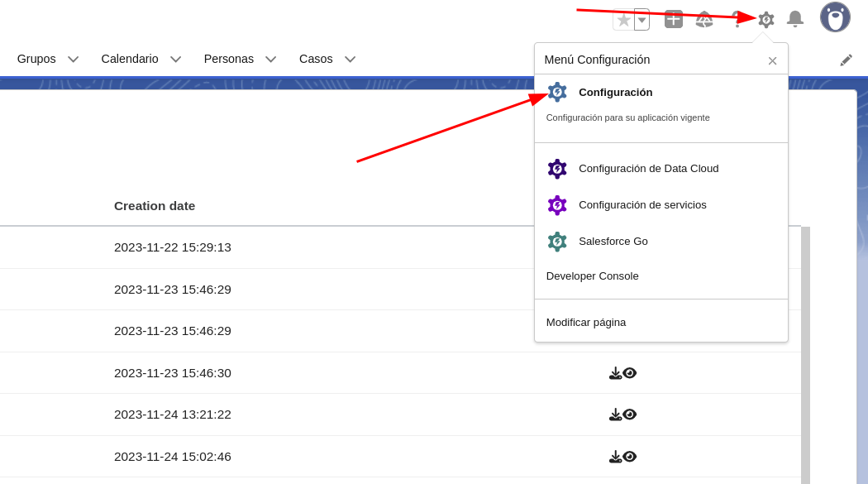
Task: Click the user profile avatar
Action: tap(835, 17)
